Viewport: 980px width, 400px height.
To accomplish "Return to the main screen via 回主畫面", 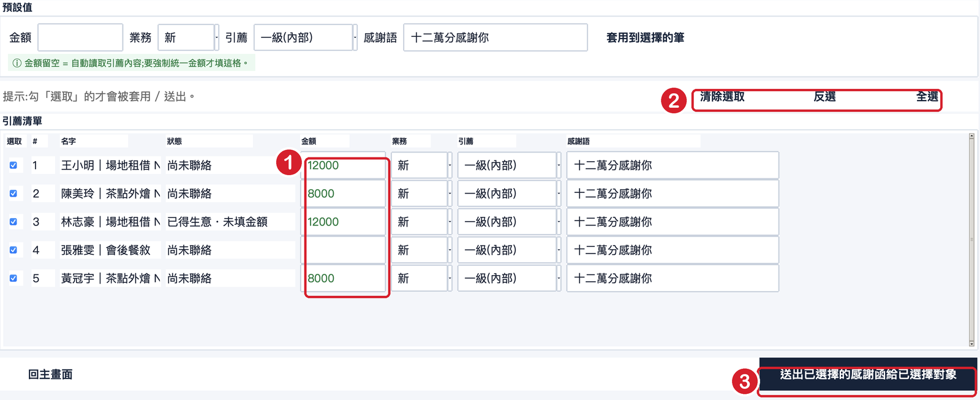I will 50,374.
